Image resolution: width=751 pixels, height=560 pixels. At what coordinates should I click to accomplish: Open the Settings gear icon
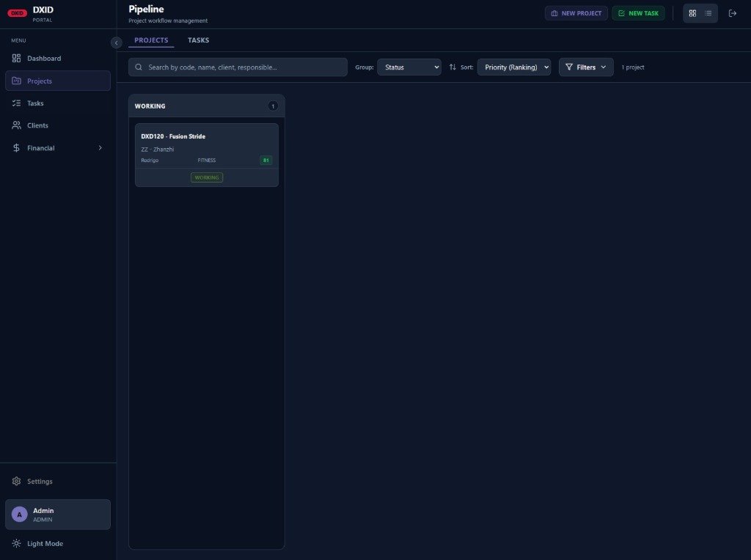pyautogui.click(x=17, y=481)
